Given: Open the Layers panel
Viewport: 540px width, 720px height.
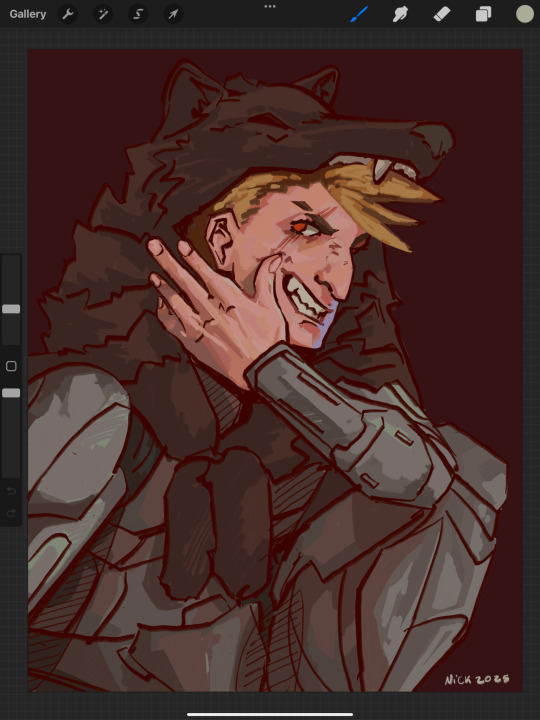Looking at the screenshot, I should click(483, 14).
